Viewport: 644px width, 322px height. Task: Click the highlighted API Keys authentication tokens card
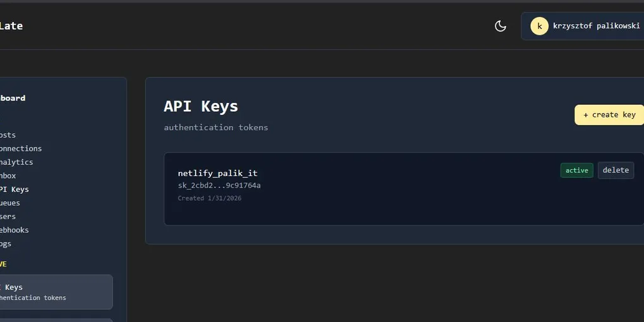tap(56, 292)
